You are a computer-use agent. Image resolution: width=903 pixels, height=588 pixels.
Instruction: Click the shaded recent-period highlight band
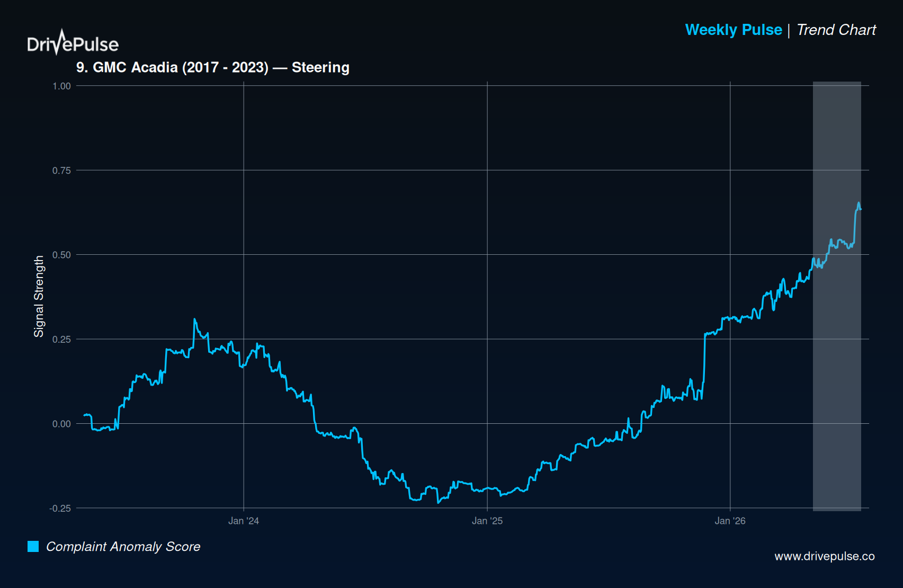837,296
